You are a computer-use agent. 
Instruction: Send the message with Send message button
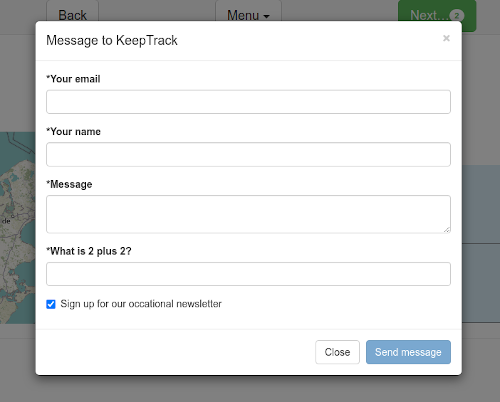click(x=408, y=352)
